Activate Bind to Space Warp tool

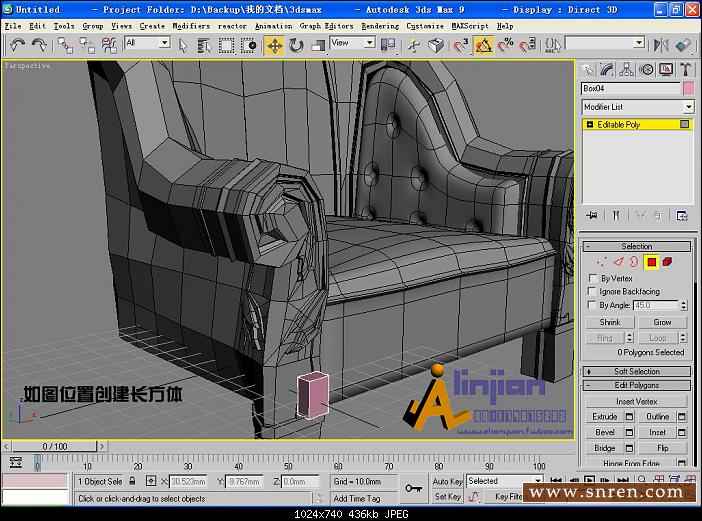point(109,45)
